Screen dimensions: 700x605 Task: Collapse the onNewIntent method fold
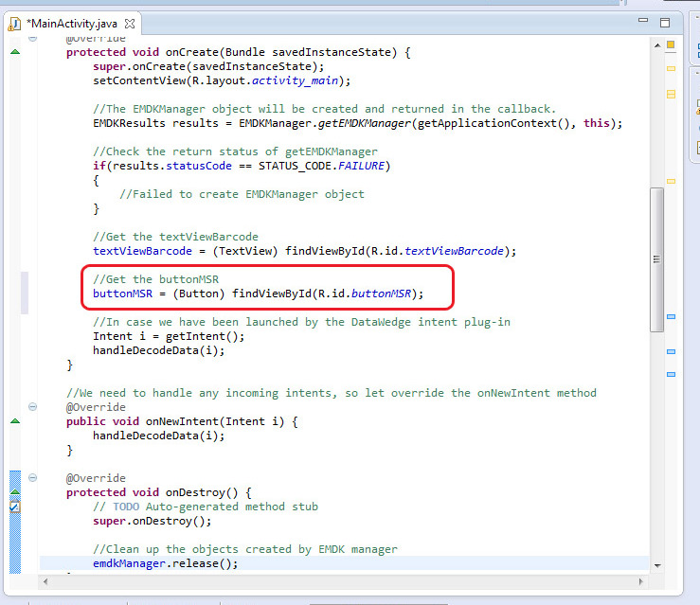point(33,407)
